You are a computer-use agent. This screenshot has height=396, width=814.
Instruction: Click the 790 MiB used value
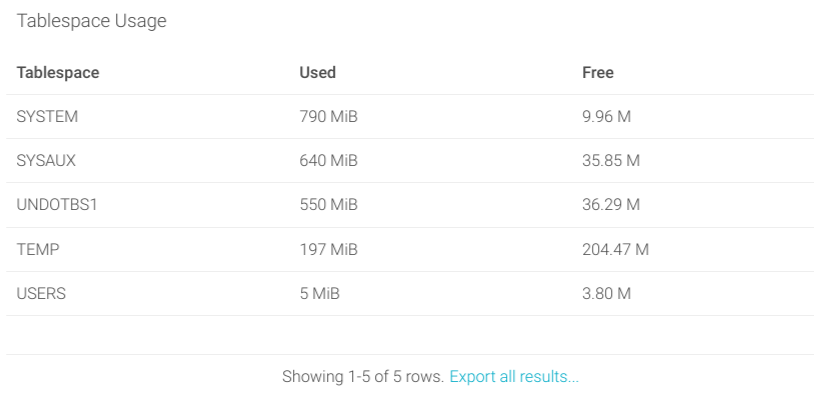coord(329,117)
